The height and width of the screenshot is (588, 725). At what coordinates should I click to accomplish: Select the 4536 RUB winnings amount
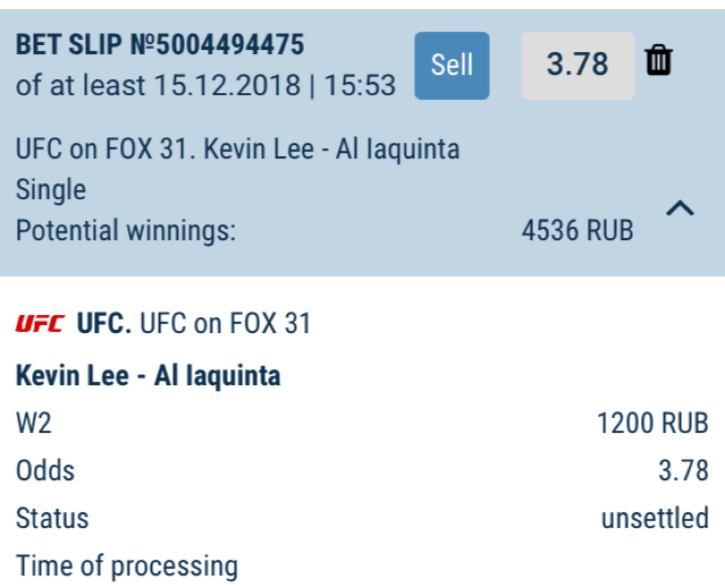click(577, 231)
